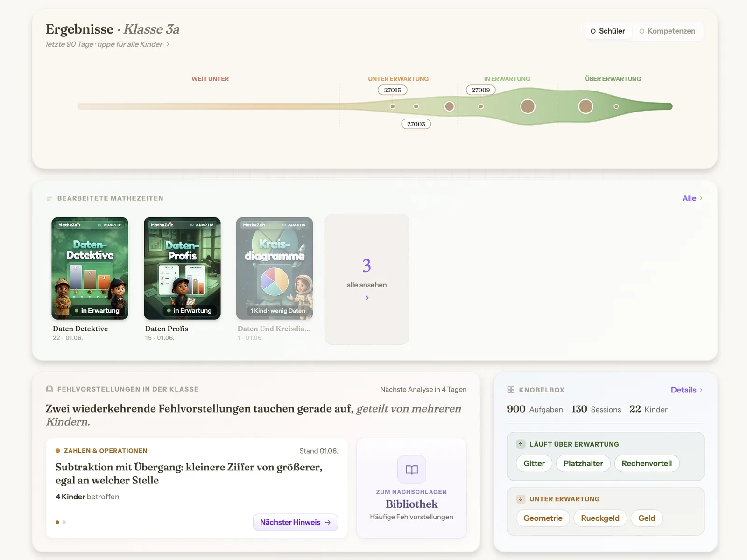747x560 pixels.
Task: Click the 'Daten Profis' title text
Action: pos(167,329)
